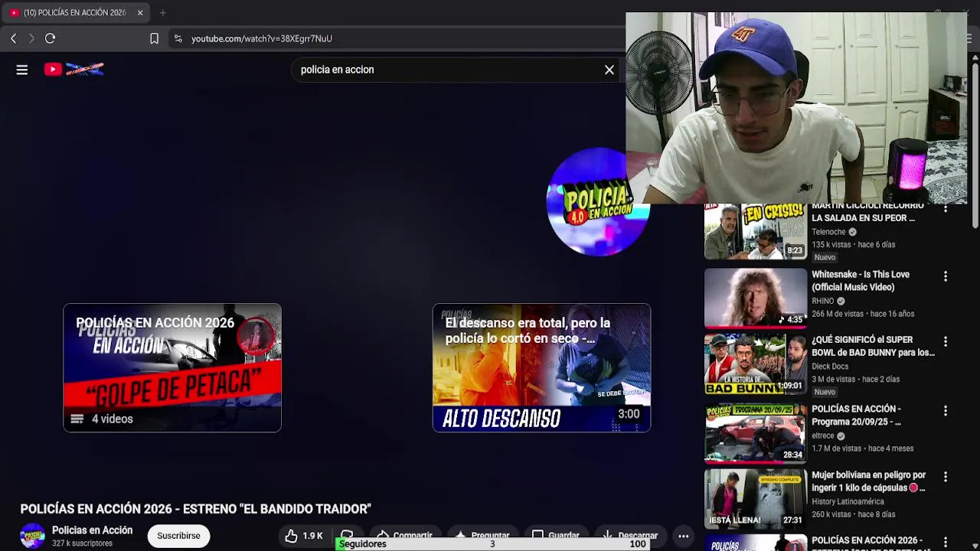
Task: Open Mujer boliviana en peligro thumbnail
Action: (756, 499)
